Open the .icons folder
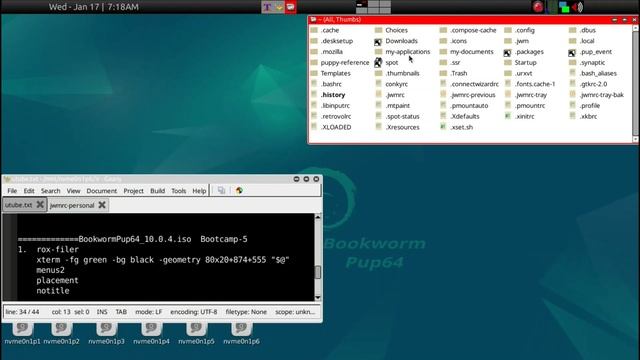This screenshot has width=640, height=360. tap(453, 41)
